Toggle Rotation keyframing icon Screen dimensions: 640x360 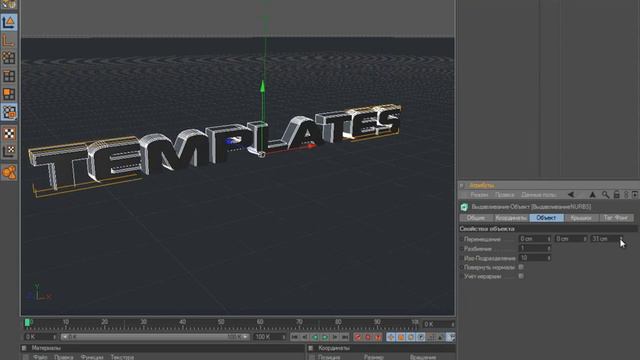pos(411,337)
